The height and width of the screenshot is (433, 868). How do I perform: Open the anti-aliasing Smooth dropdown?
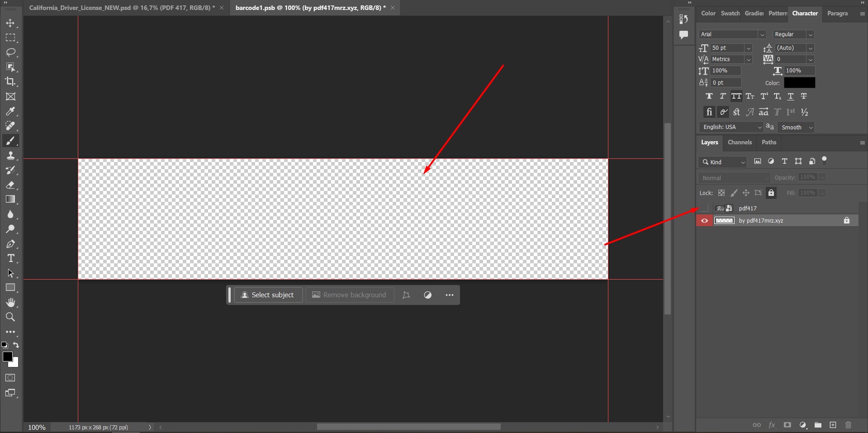point(796,127)
